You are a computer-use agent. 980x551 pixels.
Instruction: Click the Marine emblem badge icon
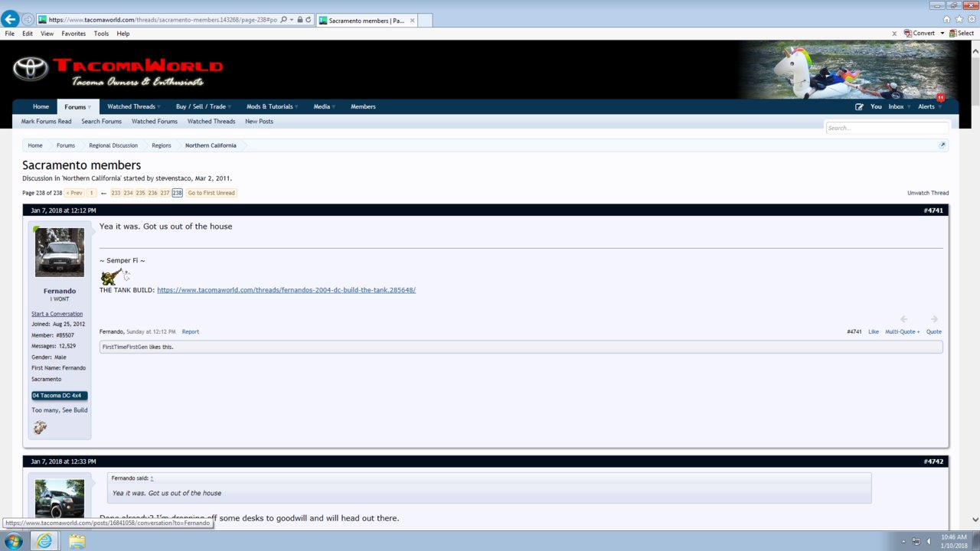tap(41, 427)
